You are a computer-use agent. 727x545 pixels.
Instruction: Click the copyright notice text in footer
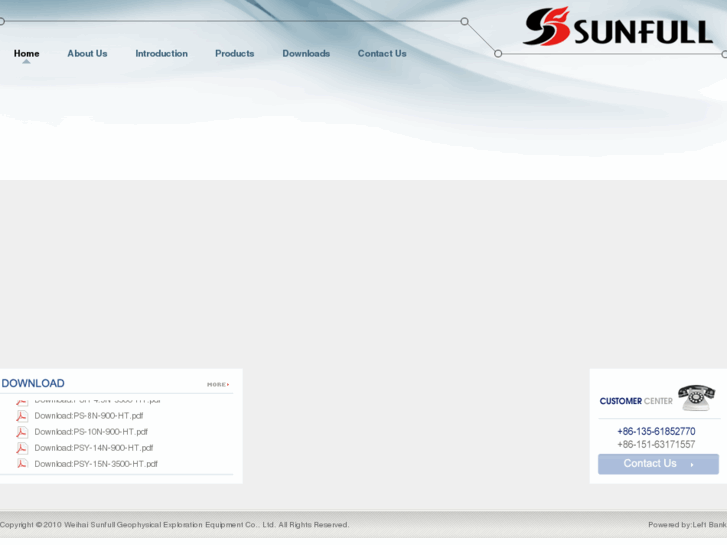coord(174,525)
